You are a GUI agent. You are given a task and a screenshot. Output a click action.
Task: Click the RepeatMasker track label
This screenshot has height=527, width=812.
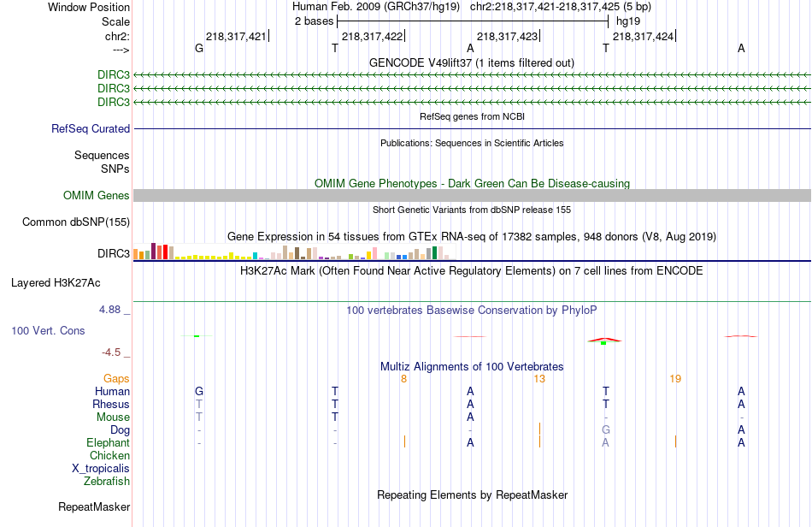(x=94, y=506)
